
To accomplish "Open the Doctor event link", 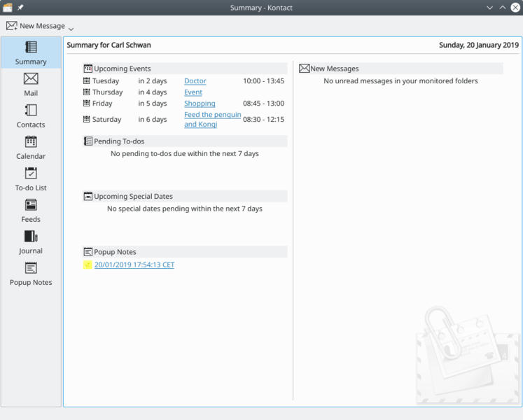I will tap(195, 80).
